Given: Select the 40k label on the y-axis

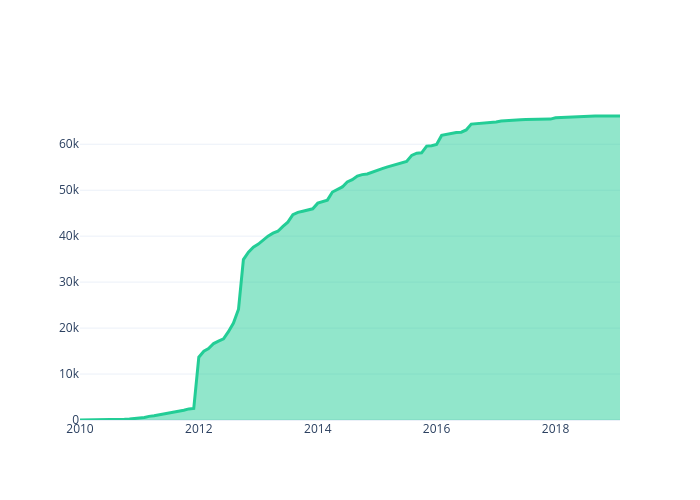Looking at the screenshot, I should click(x=68, y=236).
